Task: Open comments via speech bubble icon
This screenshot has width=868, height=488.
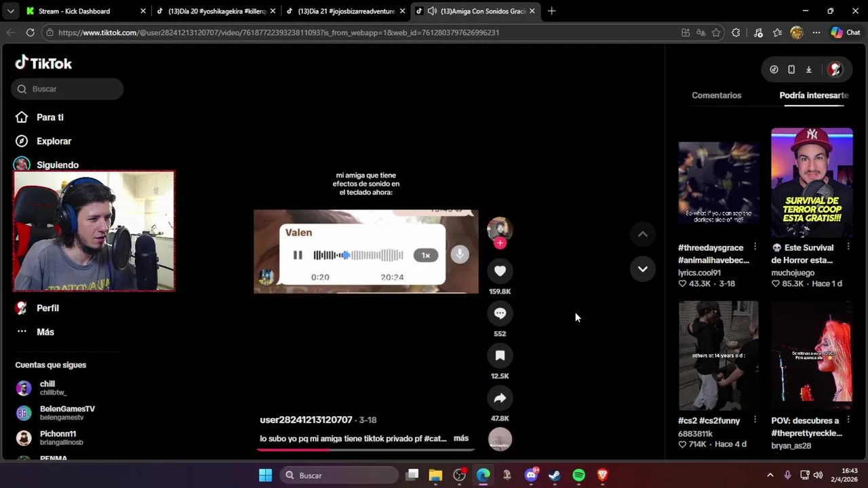Action: pyautogui.click(x=500, y=313)
